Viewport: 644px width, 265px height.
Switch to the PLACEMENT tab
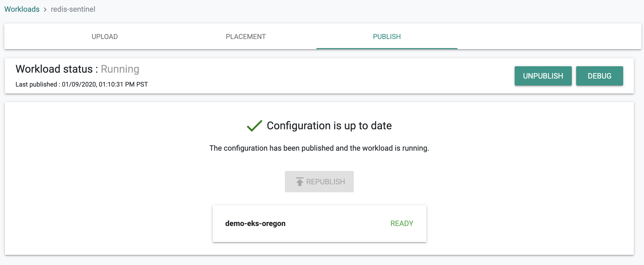point(246,36)
